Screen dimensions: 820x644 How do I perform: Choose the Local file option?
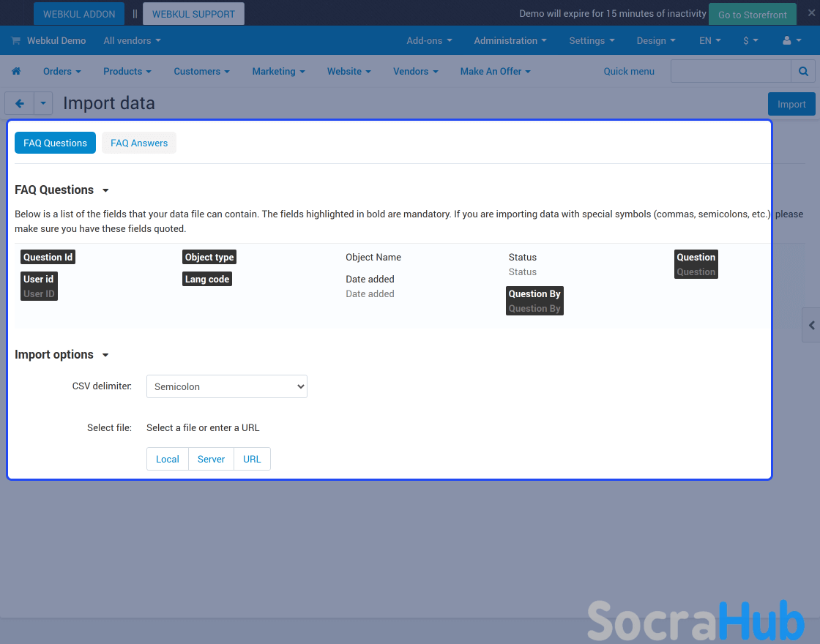[168, 459]
